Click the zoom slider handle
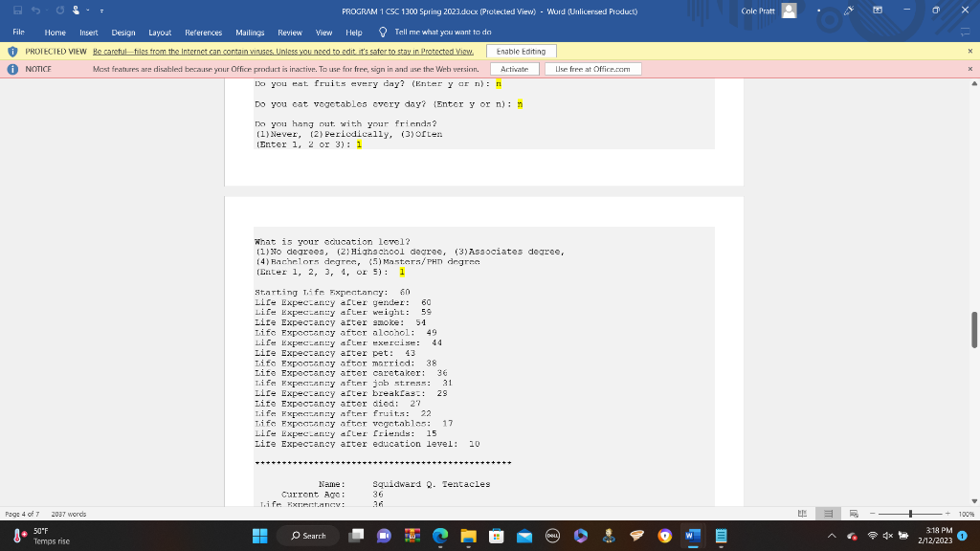The height and width of the screenshot is (551, 980). click(x=911, y=514)
